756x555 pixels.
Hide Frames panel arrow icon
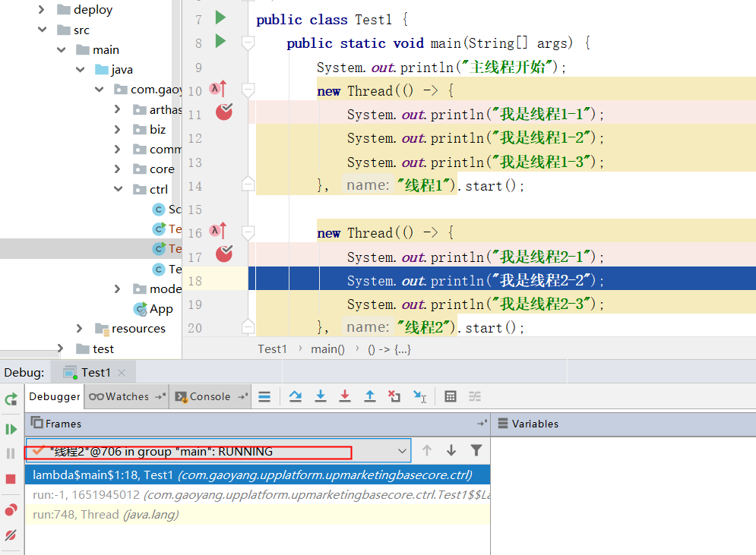coord(482,424)
